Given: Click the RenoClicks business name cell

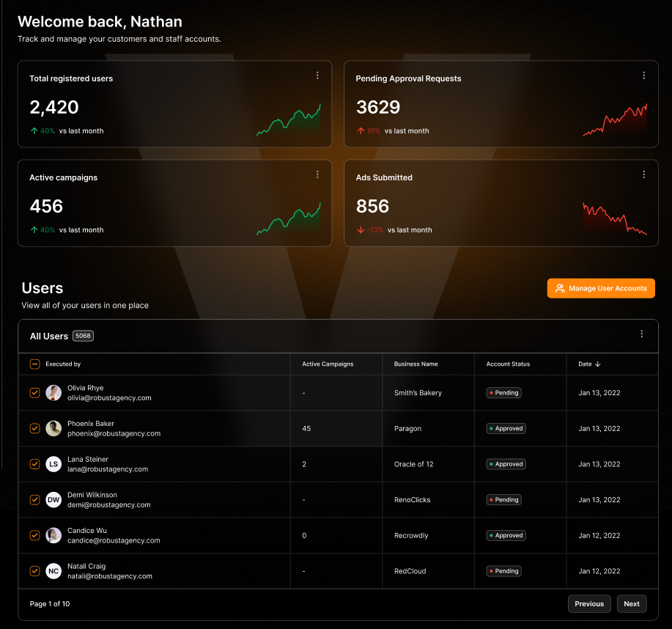Looking at the screenshot, I should point(412,499).
